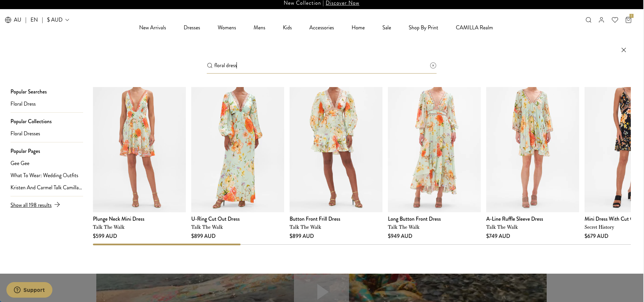The height and width of the screenshot is (302, 644).
Task: Click the Popular Collections heading
Action: 31,121
